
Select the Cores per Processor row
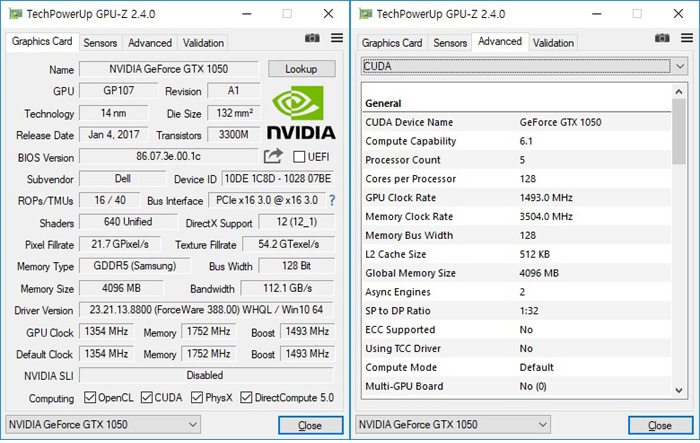pyautogui.click(x=516, y=179)
